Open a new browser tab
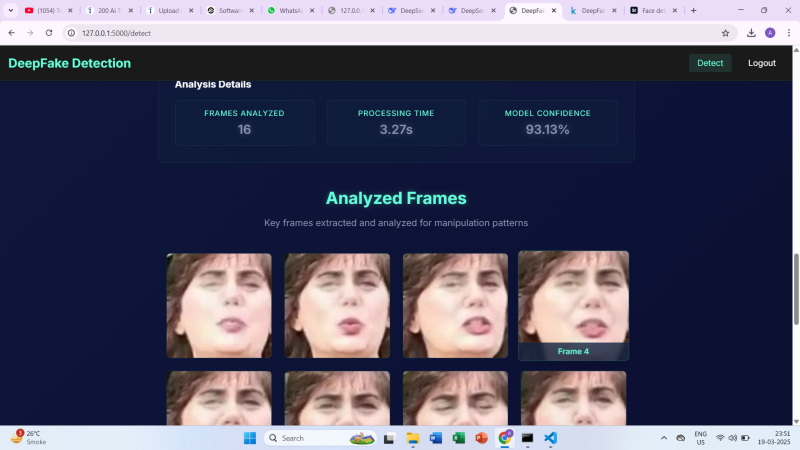Image resolution: width=800 pixels, height=450 pixels. [x=694, y=10]
